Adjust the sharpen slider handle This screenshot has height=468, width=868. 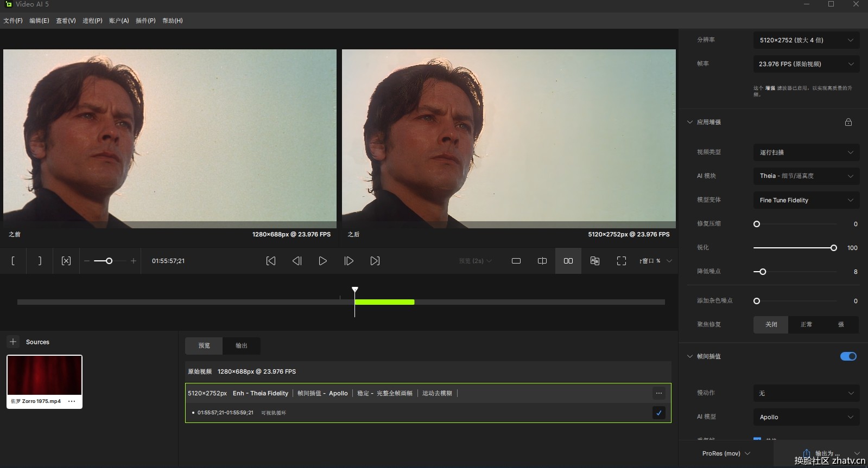pyautogui.click(x=834, y=248)
